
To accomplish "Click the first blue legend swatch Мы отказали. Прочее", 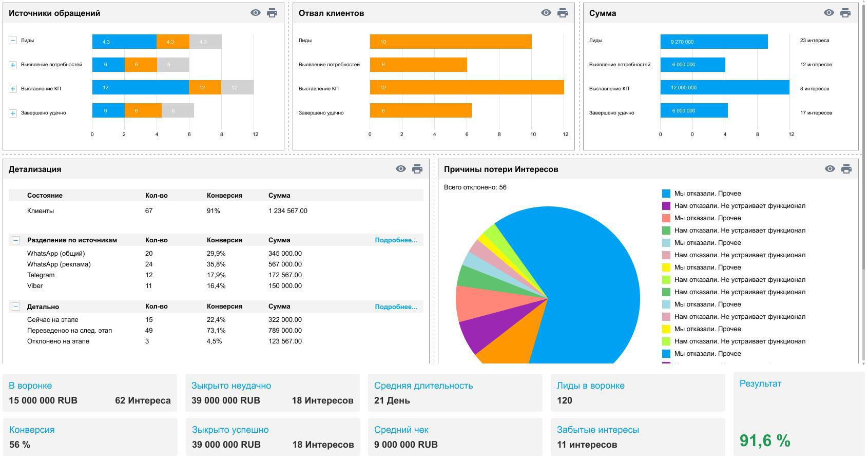I will pyautogui.click(x=666, y=194).
